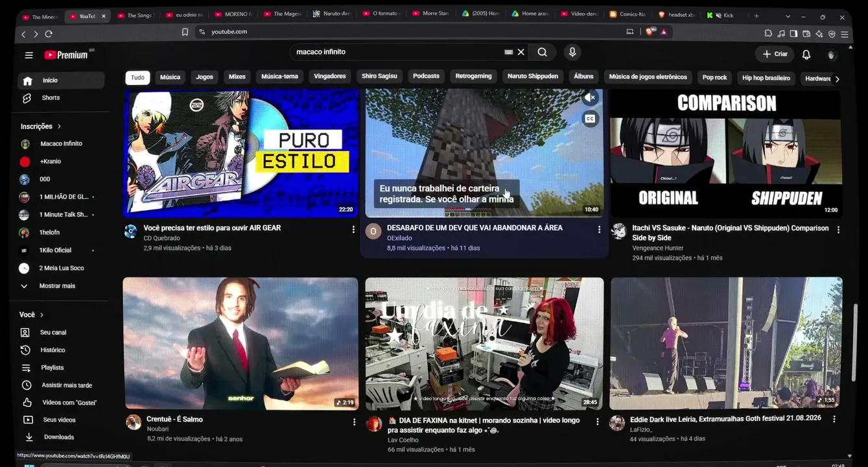Open the browser extensions puzzle icon

(768, 34)
